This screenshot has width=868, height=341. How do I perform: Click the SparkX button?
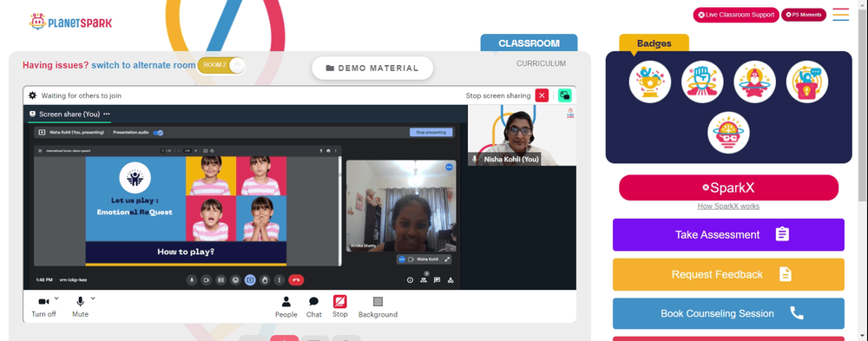click(728, 187)
